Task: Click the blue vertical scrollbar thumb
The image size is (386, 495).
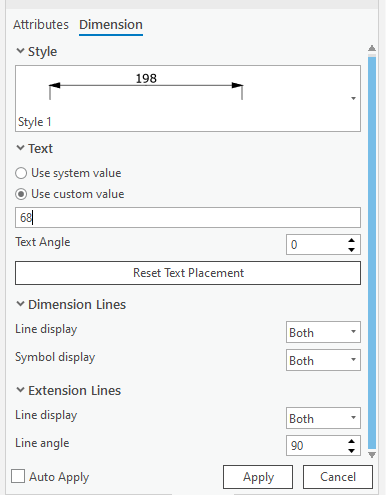Action: point(372,253)
